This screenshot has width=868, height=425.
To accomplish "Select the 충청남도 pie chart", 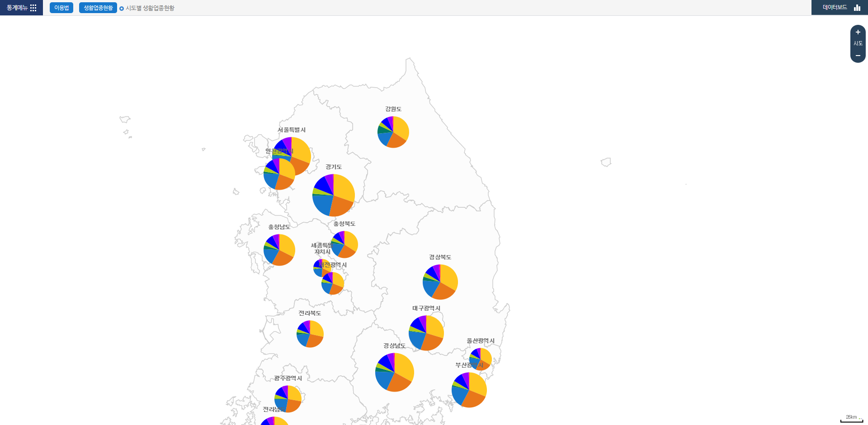I will point(279,250).
